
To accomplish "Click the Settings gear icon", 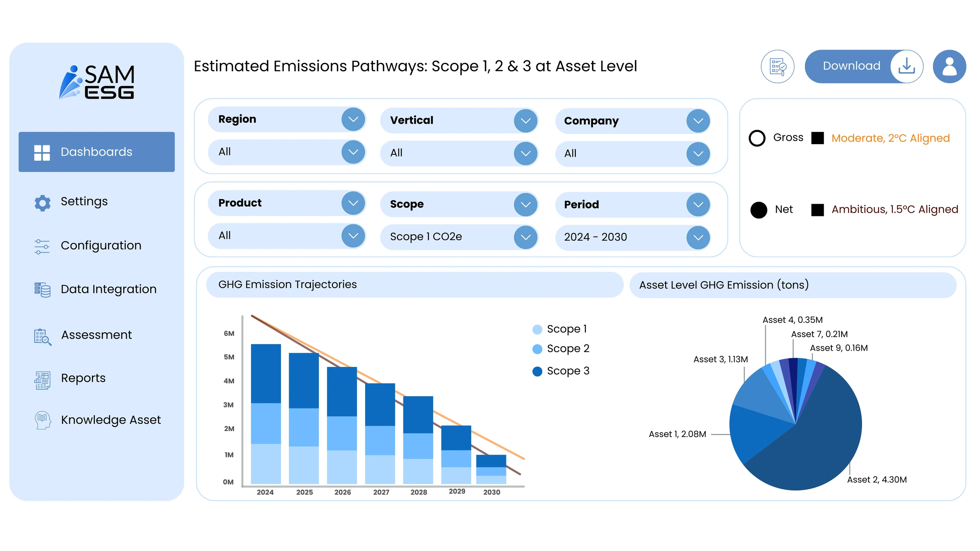I will (x=42, y=202).
